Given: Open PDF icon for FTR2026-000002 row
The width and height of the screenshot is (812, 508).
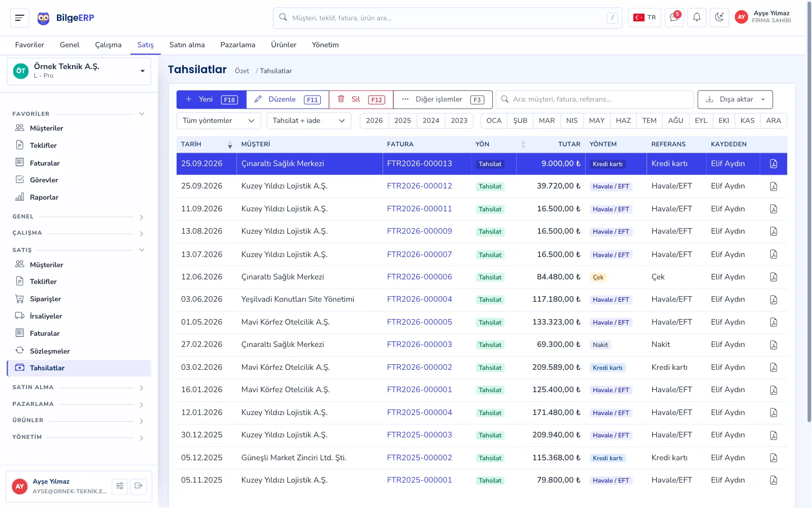Looking at the screenshot, I should point(773,367).
